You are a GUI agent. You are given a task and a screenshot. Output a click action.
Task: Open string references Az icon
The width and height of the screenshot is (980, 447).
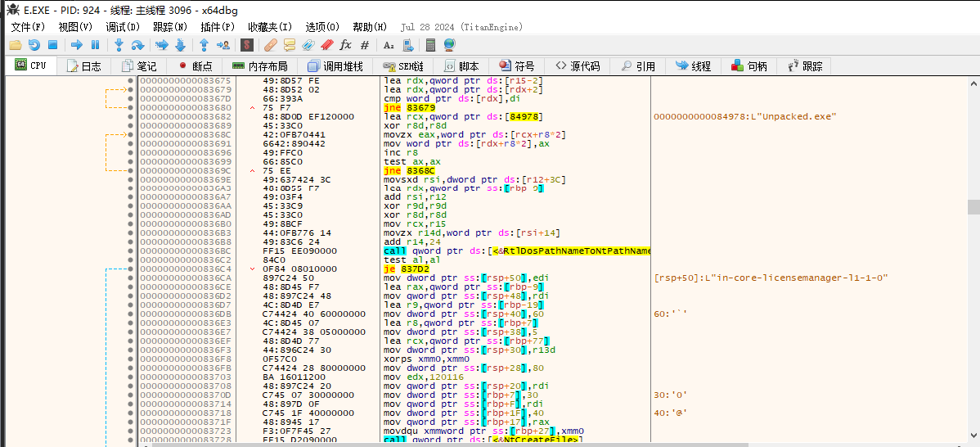pos(389,45)
